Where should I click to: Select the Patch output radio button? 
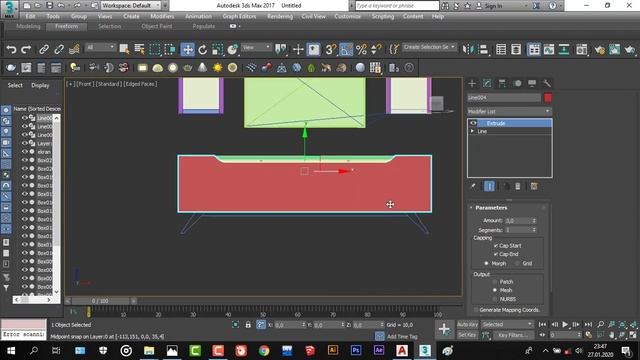[495, 282]
